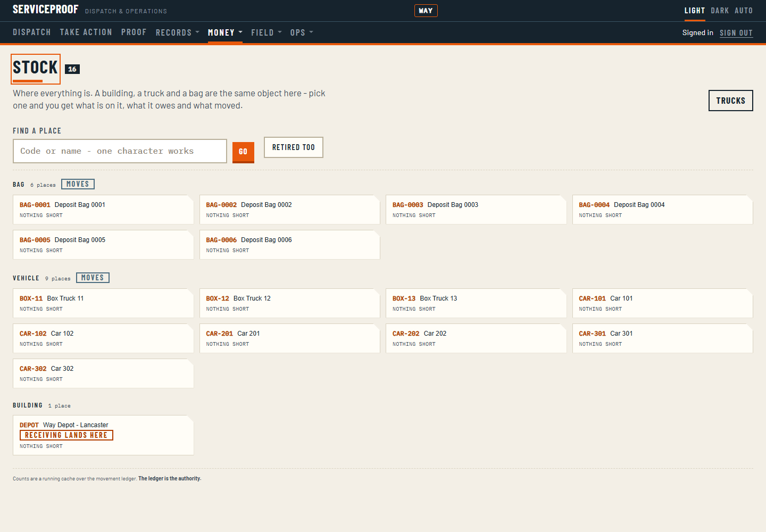
Task: Select the "9 places" vehicle count
Action: click(58, 279)
